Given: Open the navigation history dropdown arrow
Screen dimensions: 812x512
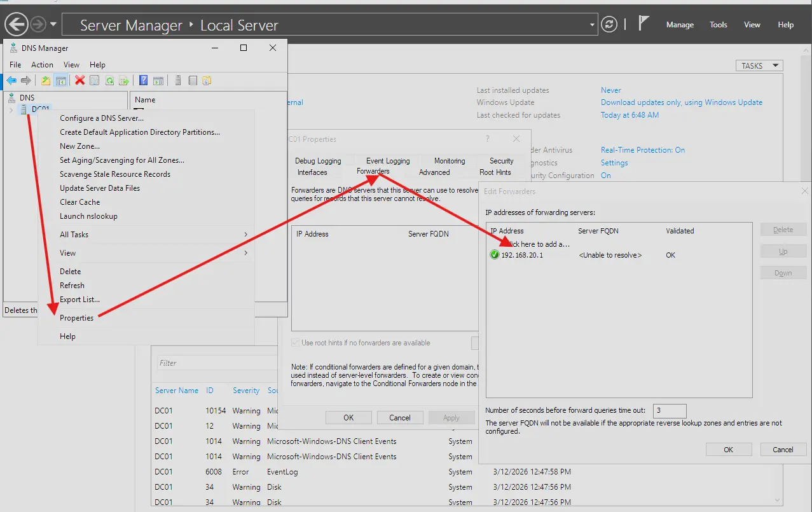Looking at the screenshot, I should tap(53, 25).
